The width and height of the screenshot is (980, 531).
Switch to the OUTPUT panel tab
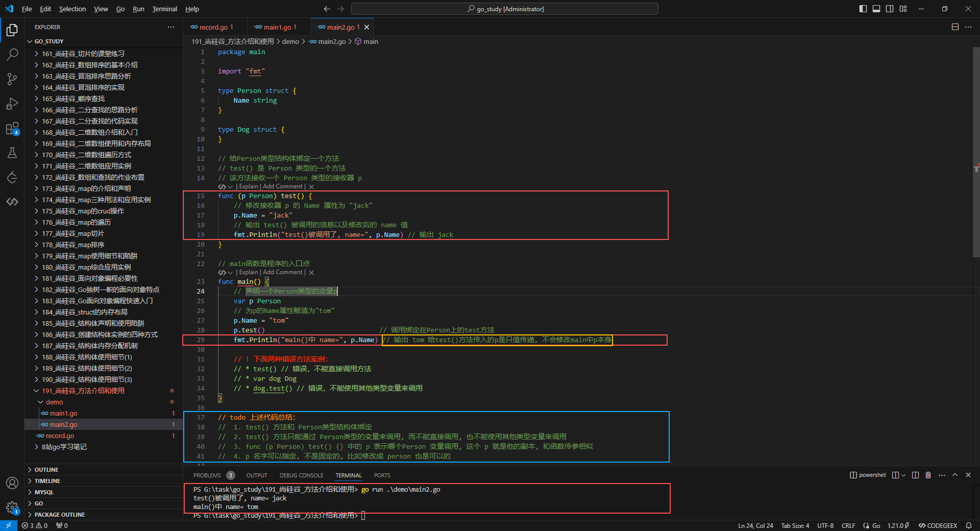(x=257, y=475)
